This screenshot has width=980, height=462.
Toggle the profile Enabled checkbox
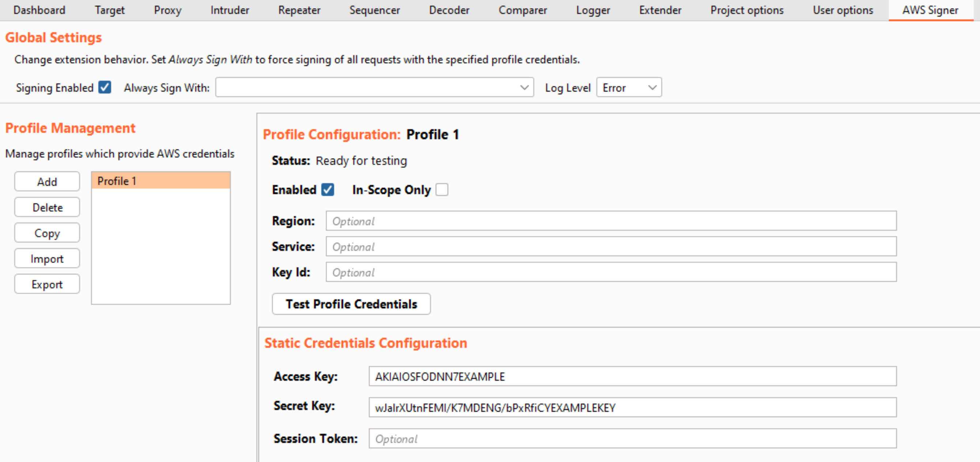(328, 189)
